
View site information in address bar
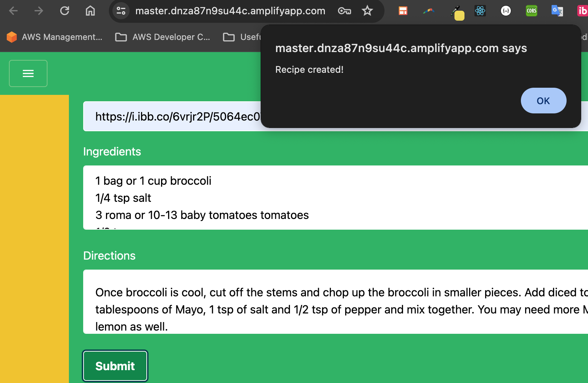(x=121, y=11)
